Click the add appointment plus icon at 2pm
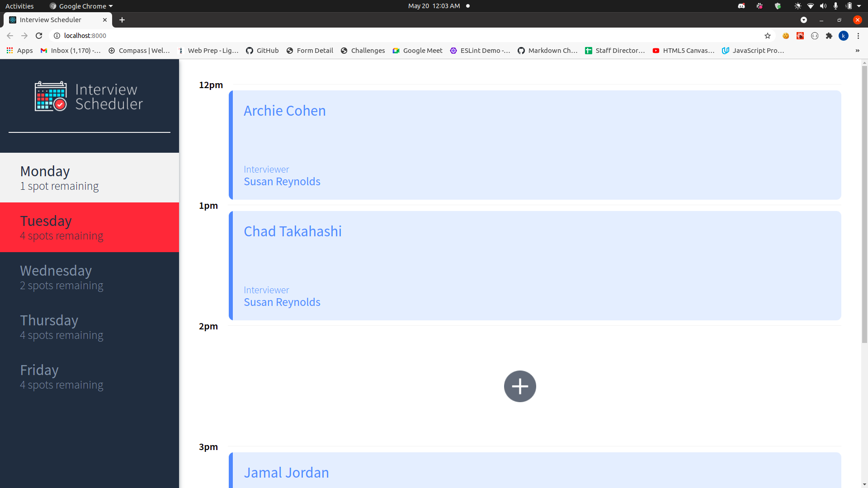 [x=519, y=386]
